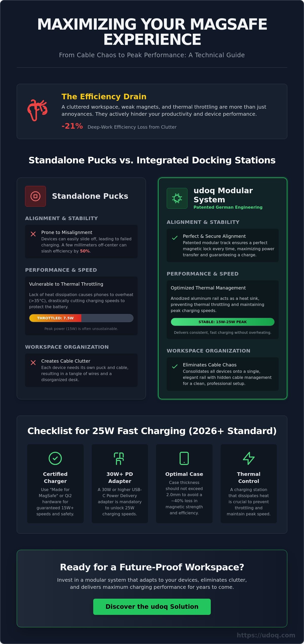The height and width of the screenshot is (644, 304).
Task: Click the Certified Charger checkmark circle icon
Action: click(55, 458)
